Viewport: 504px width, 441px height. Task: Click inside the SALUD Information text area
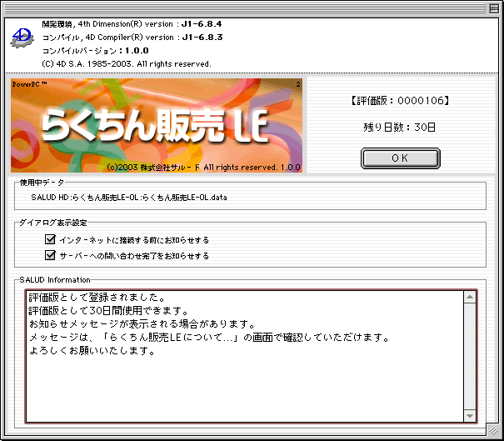245,357
